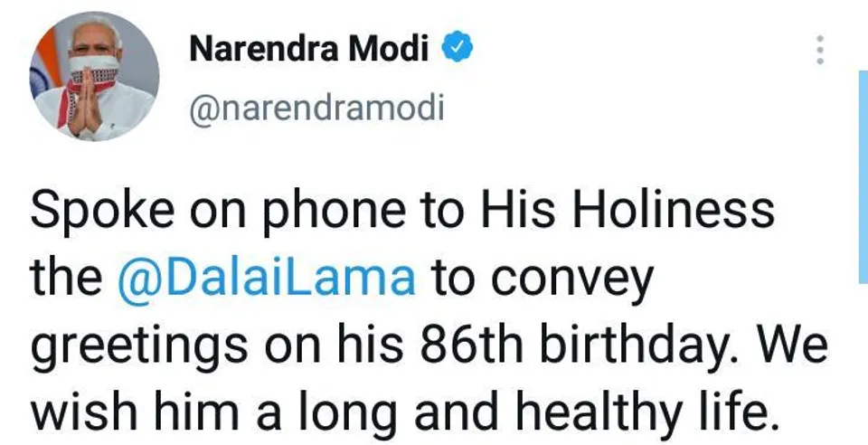Viewport: 868px width, 445px height.
Task: Click the word "Spoke" starting the tweet
Action: [84, 213]
